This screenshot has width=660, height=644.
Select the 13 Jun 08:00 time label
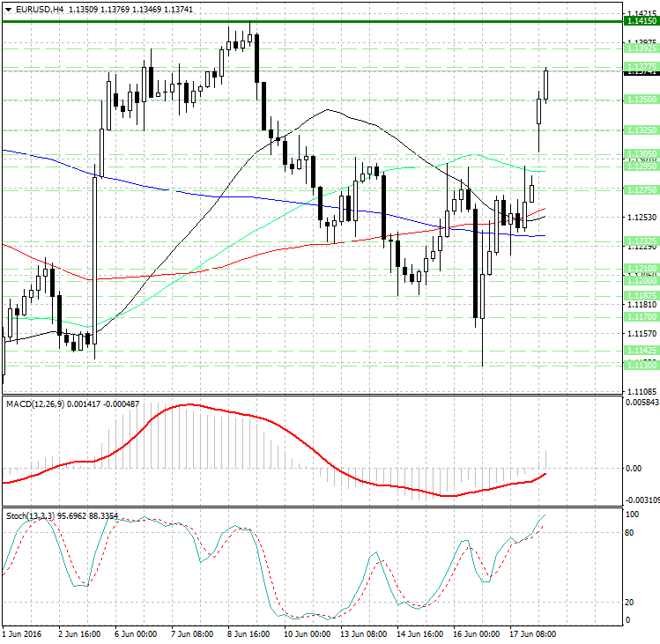coord(363,634)
